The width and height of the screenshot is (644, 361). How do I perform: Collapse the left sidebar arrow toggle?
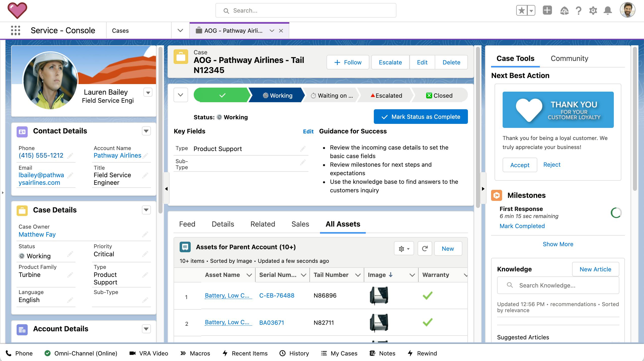pyautogui.click(x=166, y=189)
